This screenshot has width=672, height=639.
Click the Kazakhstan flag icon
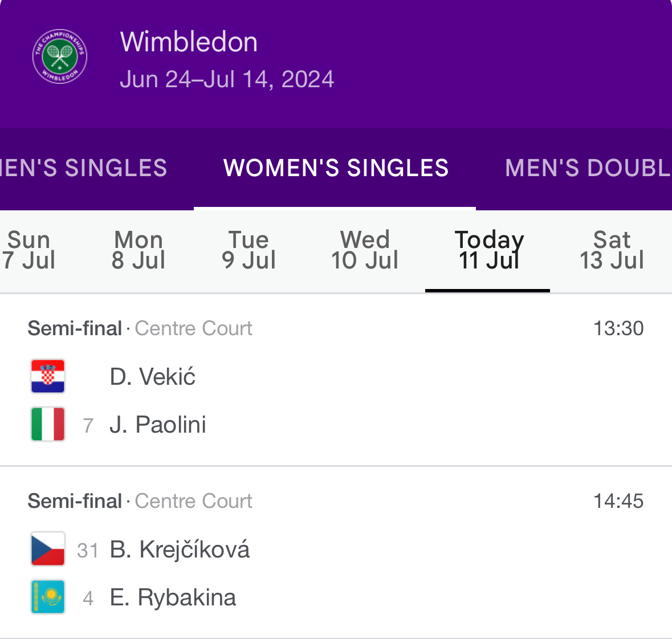pyautogui.click(x=48, y=597)
